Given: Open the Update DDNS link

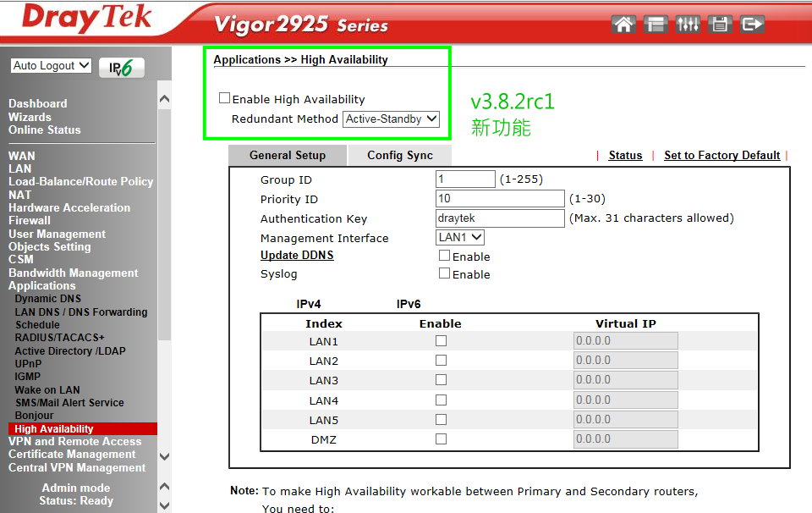Looking at the screenshot, I should pos(297,256).
